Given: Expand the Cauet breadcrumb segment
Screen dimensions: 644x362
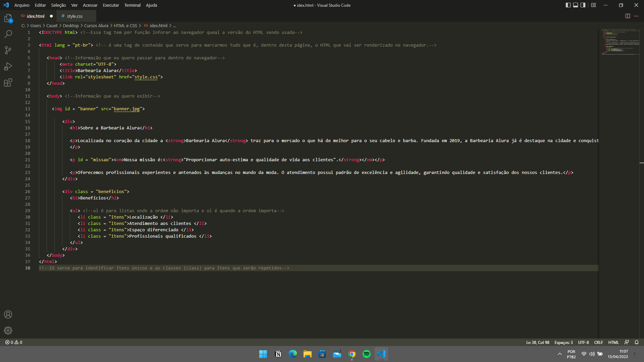Looking at the screenshot, I should point(52,25).
